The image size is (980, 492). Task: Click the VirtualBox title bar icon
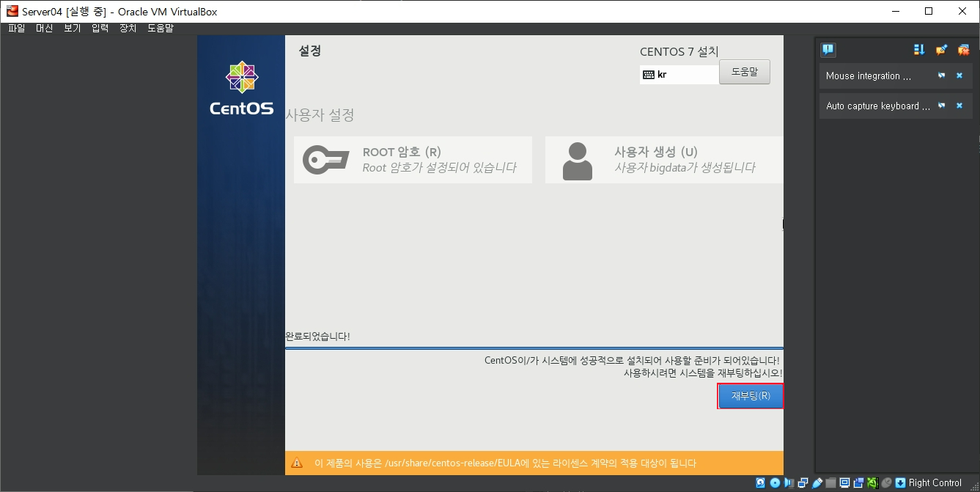[12, 11]
